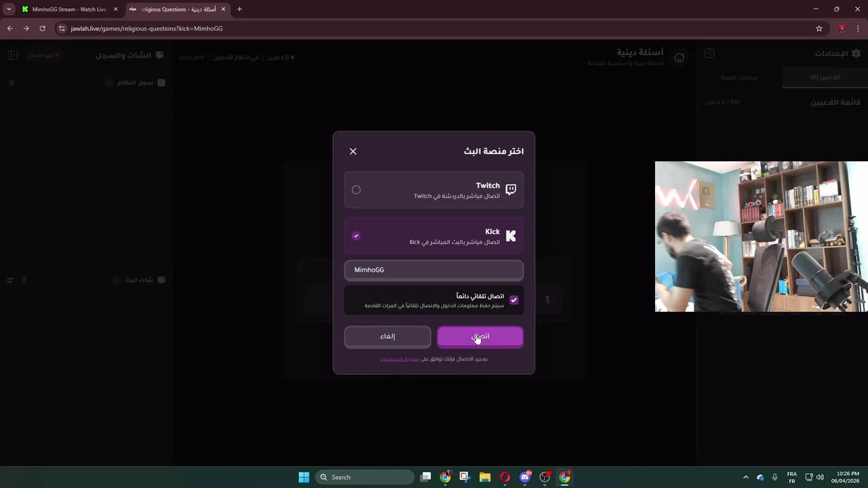Click the site info icon in address bar
This screenshot has width=868, height=488.
pos(62,28)
